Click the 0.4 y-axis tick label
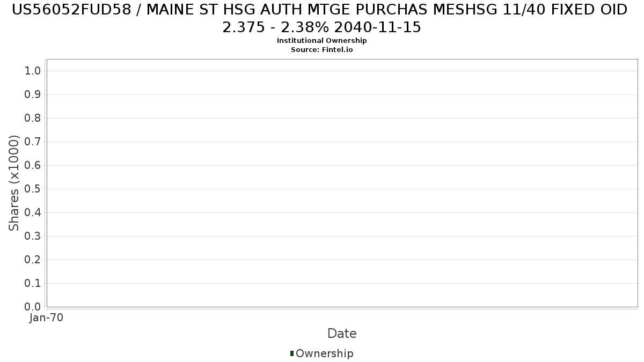The width and height of the screenshot is (644, 362). 33,213
